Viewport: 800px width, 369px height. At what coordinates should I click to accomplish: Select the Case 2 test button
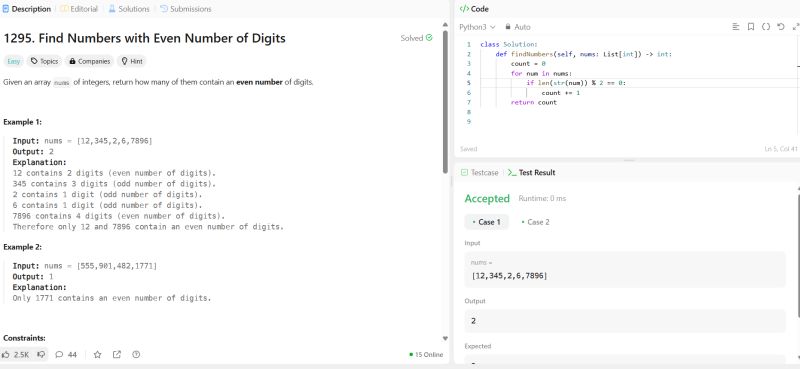[535, 222]
